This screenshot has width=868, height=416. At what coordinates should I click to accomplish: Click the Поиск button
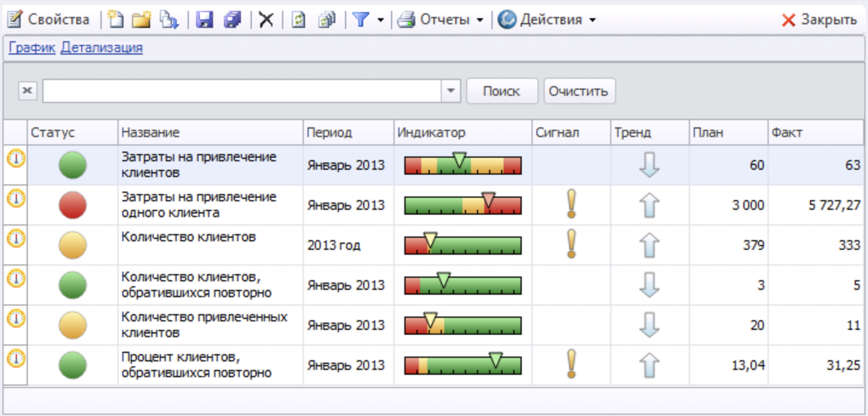502,91
